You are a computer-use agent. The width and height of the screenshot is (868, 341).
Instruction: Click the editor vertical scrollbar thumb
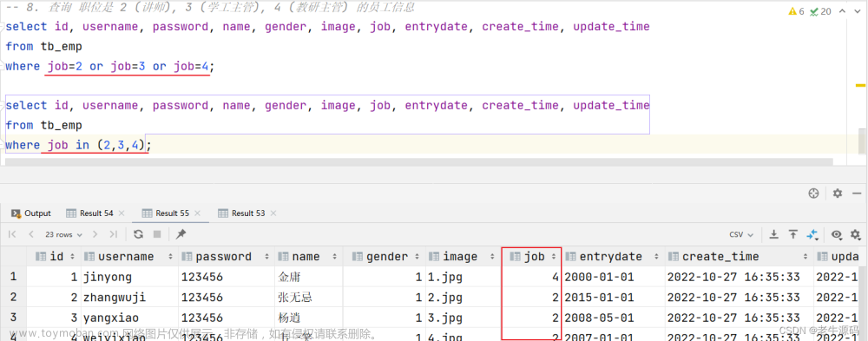[861, 141]
